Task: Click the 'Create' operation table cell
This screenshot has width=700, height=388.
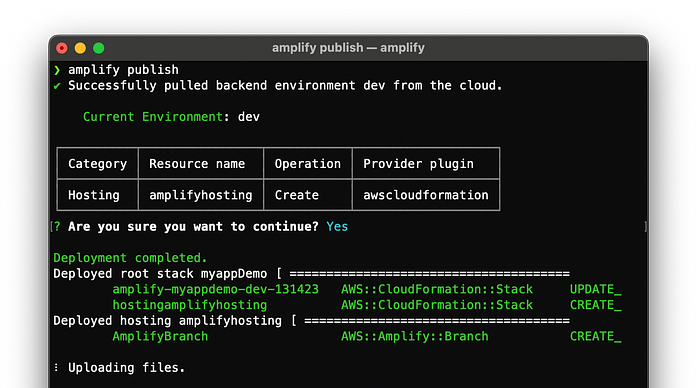Action: point(308,195)
